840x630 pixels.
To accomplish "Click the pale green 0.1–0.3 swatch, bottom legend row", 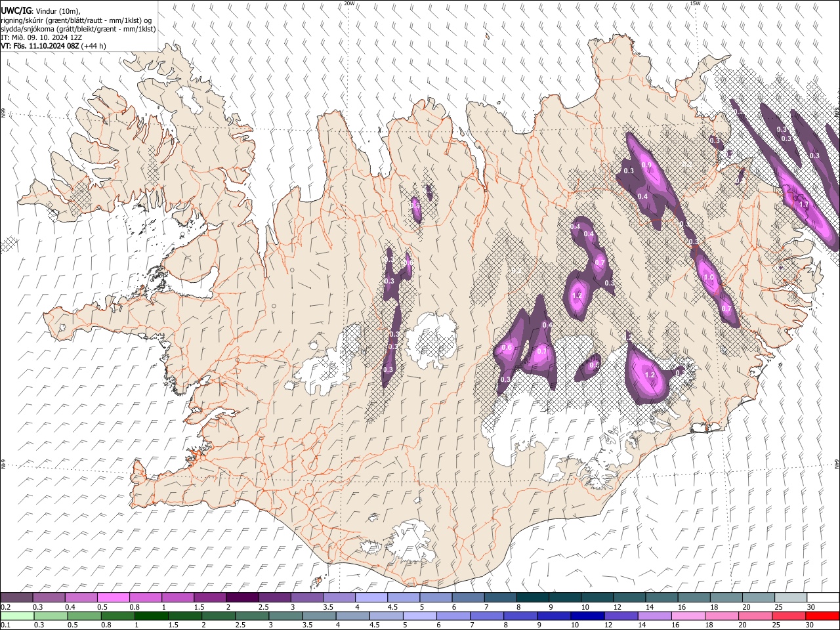I will (x=16, y=616).
